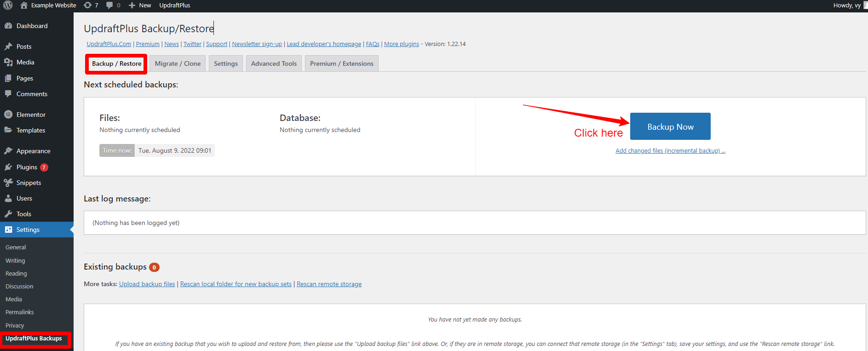The width and height of the screenshot is (868, 351).
Task: Switch to the Migrate / Clone tab
Action: 178,63
